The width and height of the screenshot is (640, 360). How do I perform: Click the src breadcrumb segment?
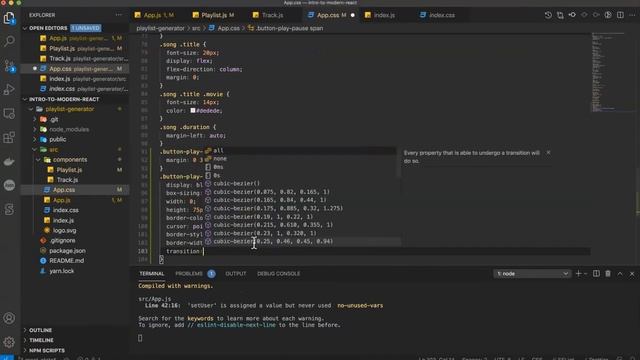(x=196, y=28)
